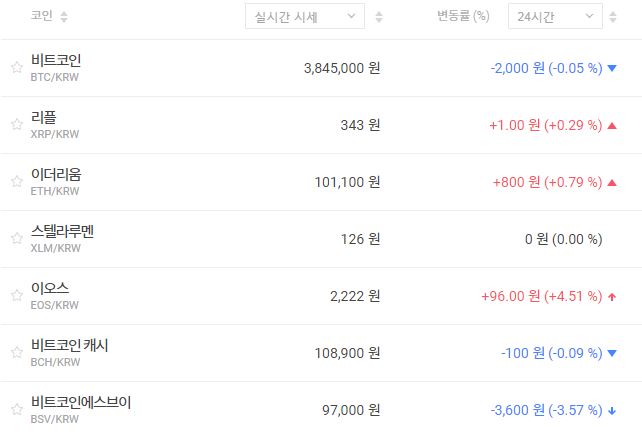Click the 코인 column header label

[42, 17]
